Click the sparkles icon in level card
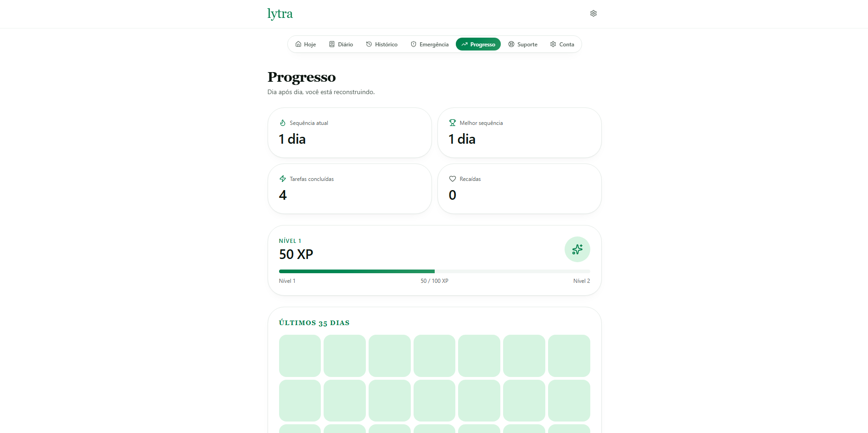 pyautogui.click(x=577, y=249)
